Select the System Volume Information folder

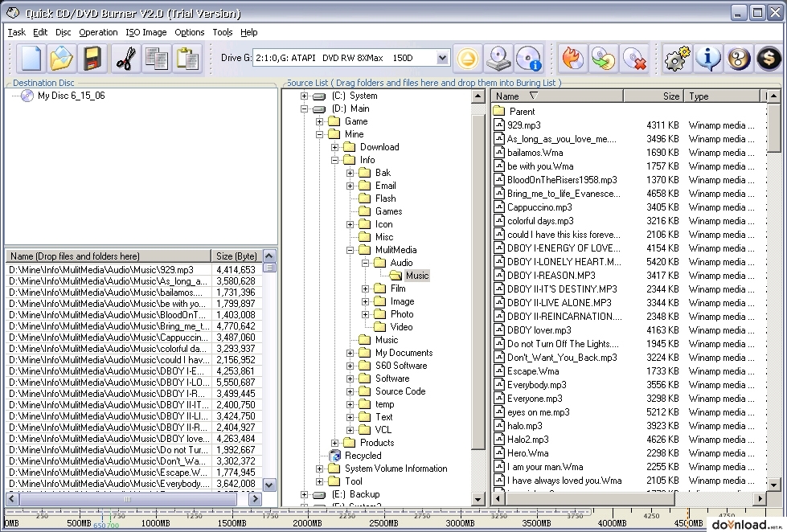click(396, 469)
